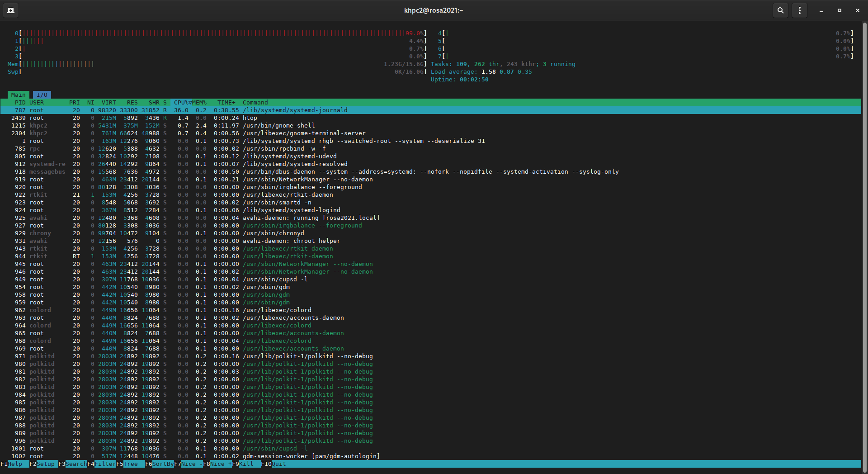Select the Main tab in htop
Image resolution: width=868 pixels, height=474 pixels.
(x=19, y=95)
